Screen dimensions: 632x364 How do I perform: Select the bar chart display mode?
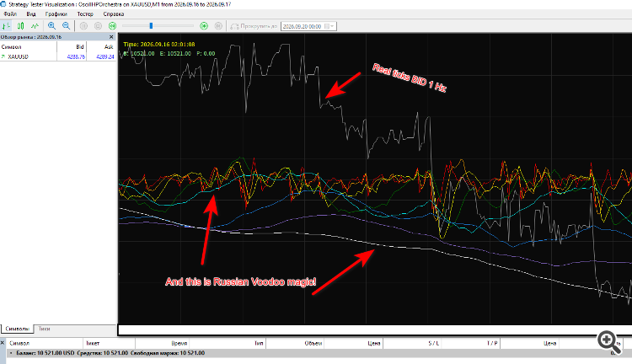(6, 26)
